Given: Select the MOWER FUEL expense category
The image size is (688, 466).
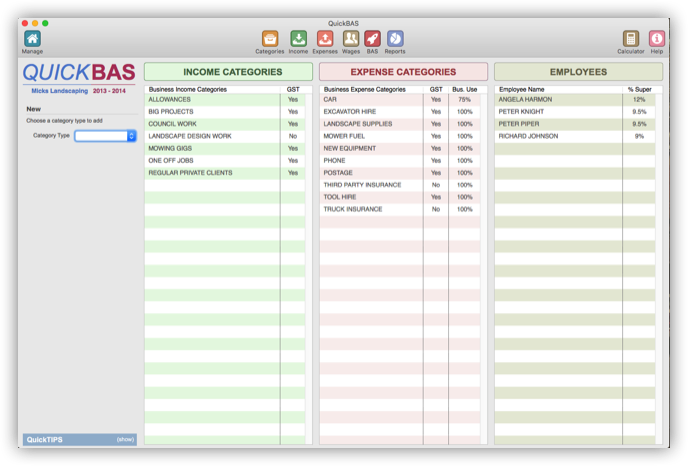Looking at the screenshot, I should tap(400, 136).
